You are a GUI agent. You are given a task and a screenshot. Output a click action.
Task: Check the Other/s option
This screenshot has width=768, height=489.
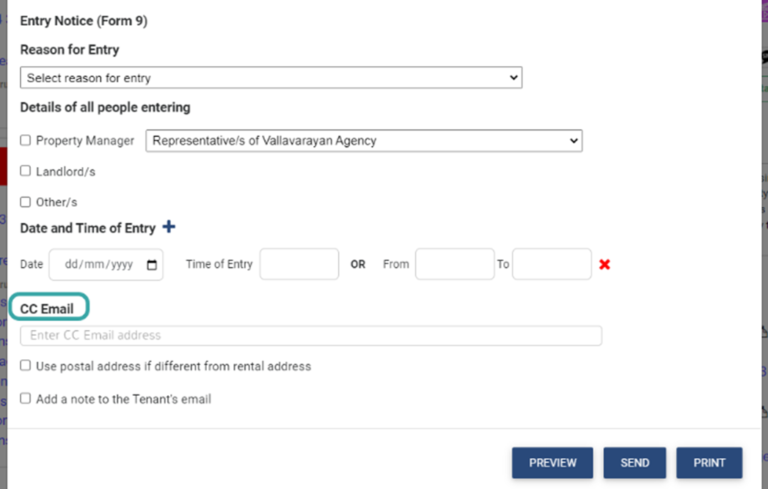pos(26,201)
